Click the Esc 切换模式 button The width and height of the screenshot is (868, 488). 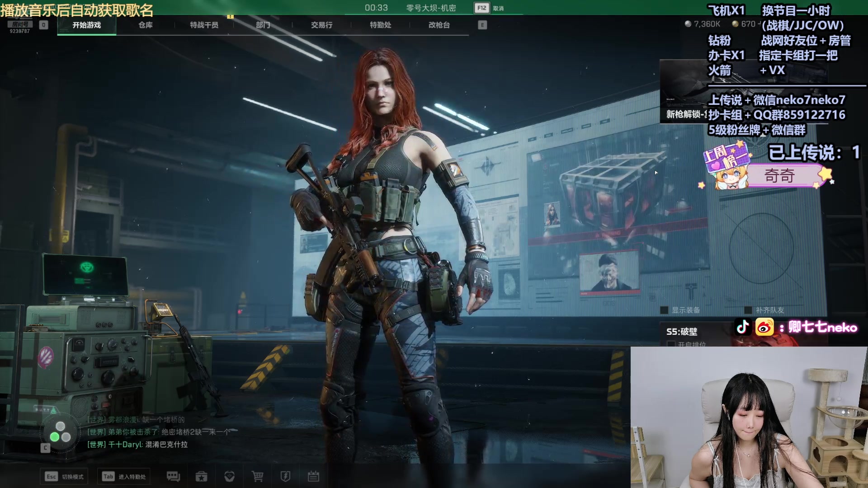pyautogui.click(x=64, y=476)
